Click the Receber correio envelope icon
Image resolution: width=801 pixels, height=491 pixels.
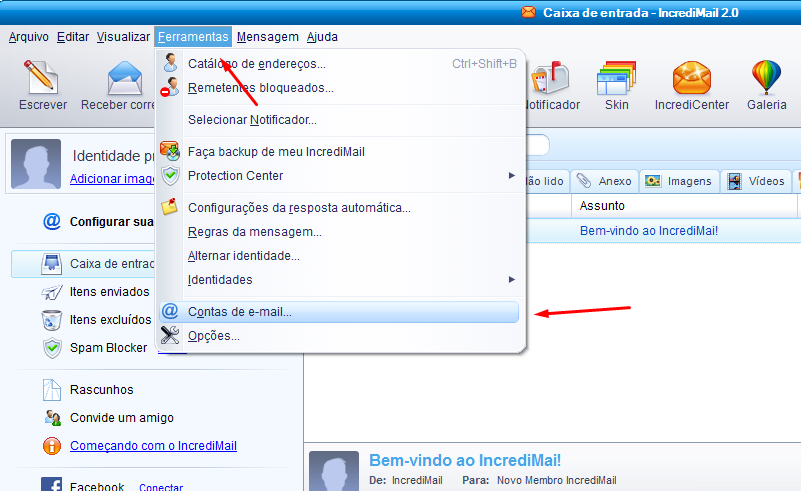(125, 78)
